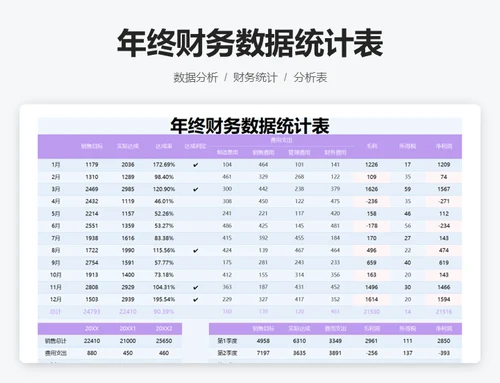Click the 1月 achievement checkmark

(196, 165)
